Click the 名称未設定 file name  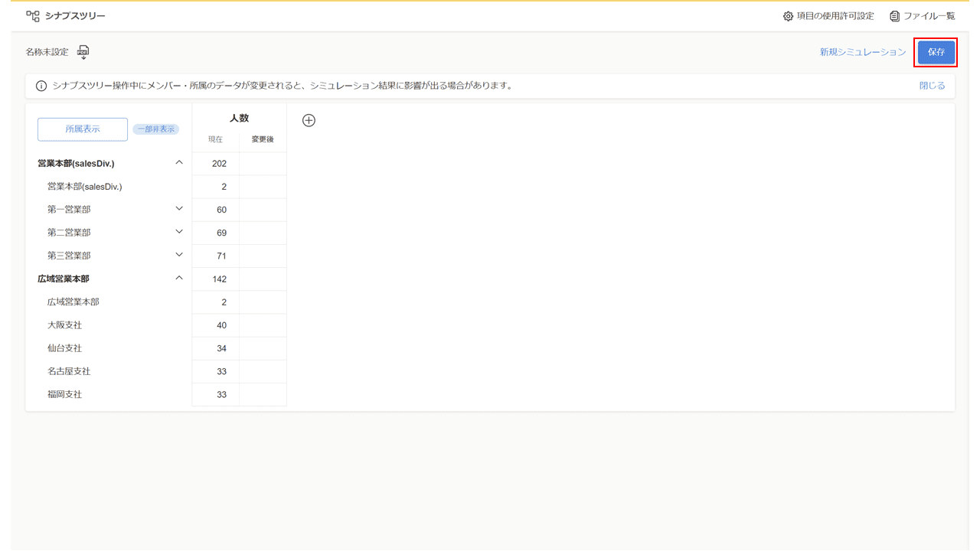coord(47,52)
